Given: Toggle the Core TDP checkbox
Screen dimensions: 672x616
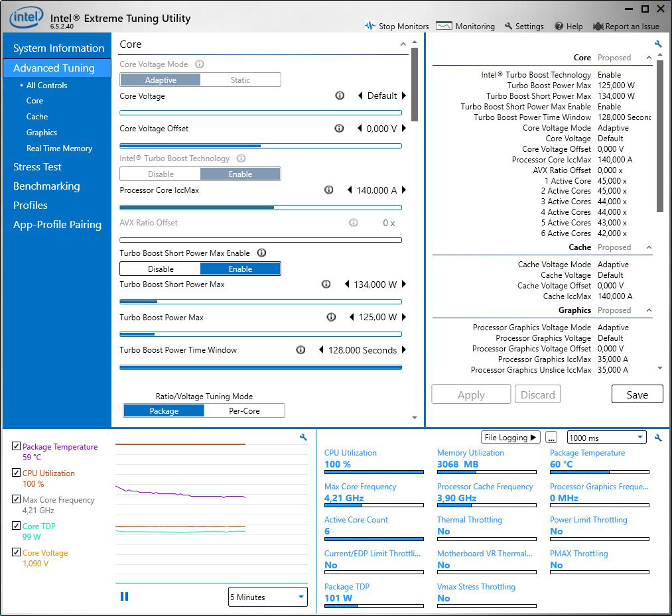Looking at the screenshot, I should click(x=16, y=526).
